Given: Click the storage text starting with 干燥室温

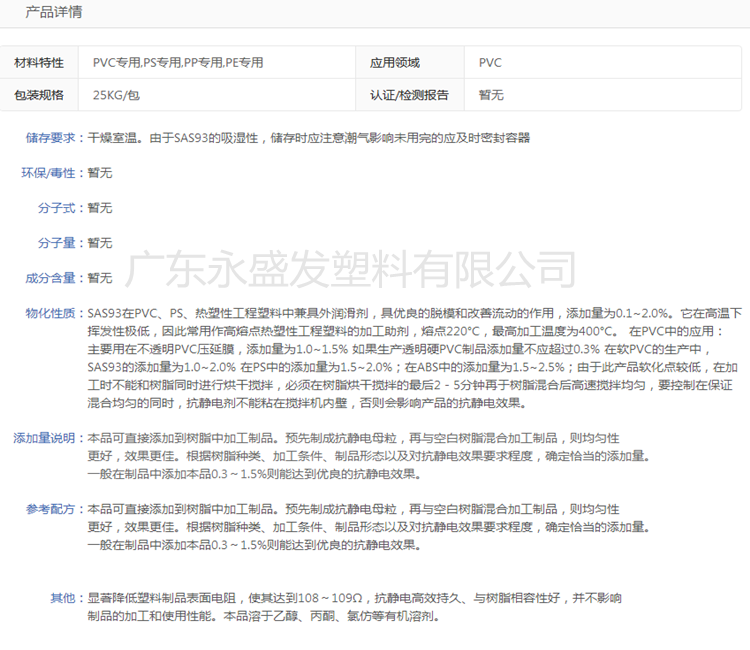Looking at the screenshot, I should [308, 138].
